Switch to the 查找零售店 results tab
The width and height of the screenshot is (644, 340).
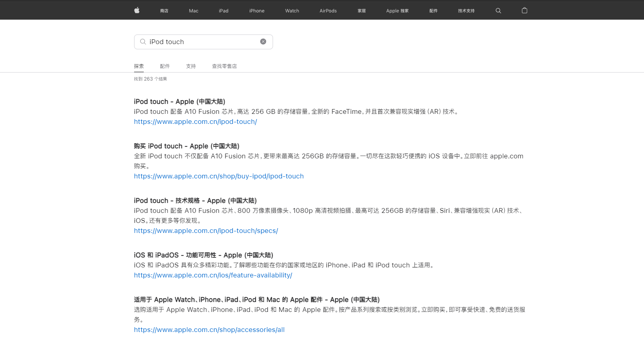(224, 66)
